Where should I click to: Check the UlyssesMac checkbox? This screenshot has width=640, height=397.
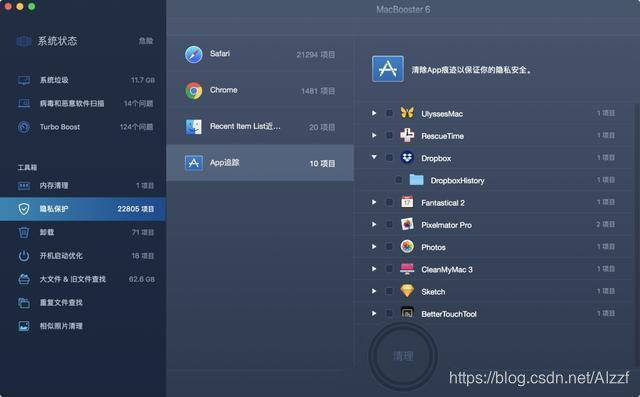coord(389,113)
